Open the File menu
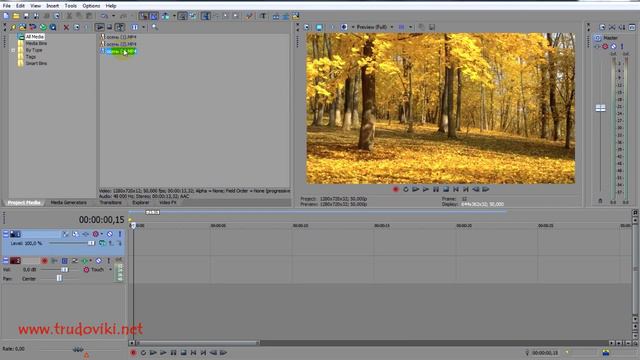This screenshot has width=640, height=360. point(7,6)
